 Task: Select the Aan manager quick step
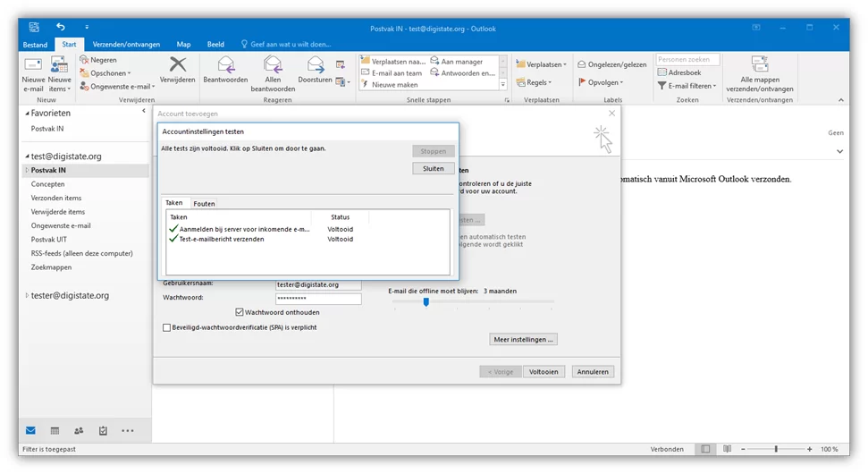click(457, 62)
